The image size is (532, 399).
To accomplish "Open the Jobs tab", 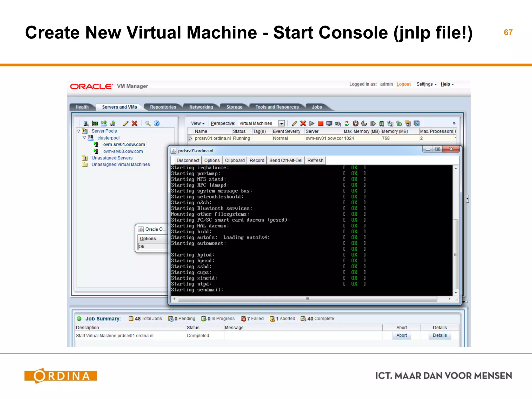I will click(317, 107).
